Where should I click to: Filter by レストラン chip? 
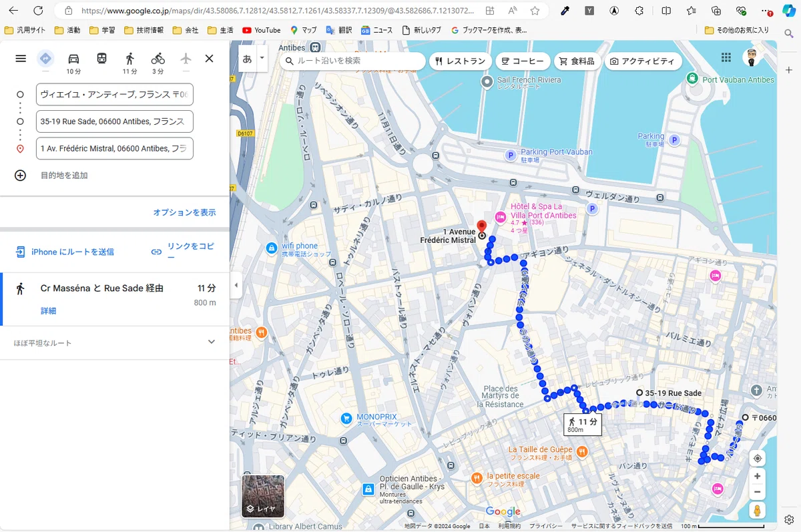coord(461,61)
